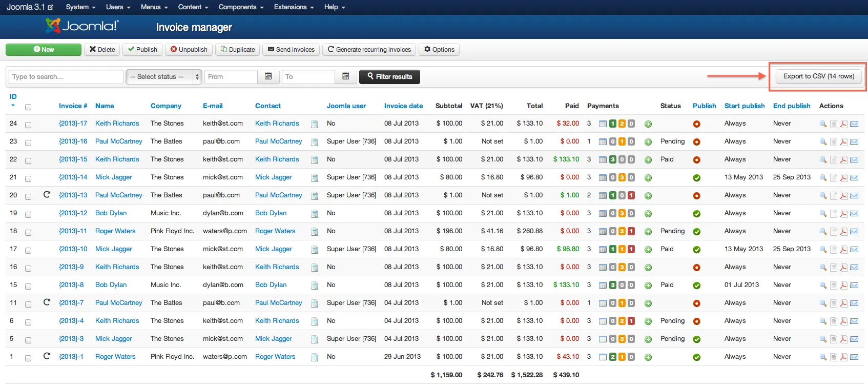Open calendar picker for To date

[x=346, y=76]
